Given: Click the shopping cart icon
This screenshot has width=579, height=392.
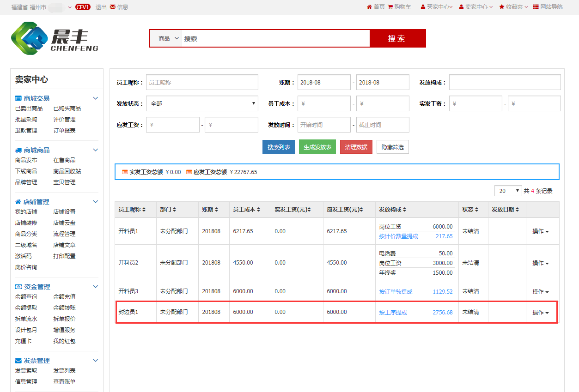Looking at the screenshot, I should [x=390, y=7].
